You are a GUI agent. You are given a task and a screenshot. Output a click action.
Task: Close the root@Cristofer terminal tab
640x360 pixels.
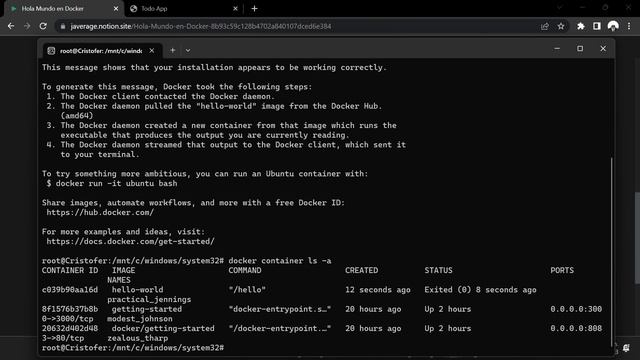152,51
